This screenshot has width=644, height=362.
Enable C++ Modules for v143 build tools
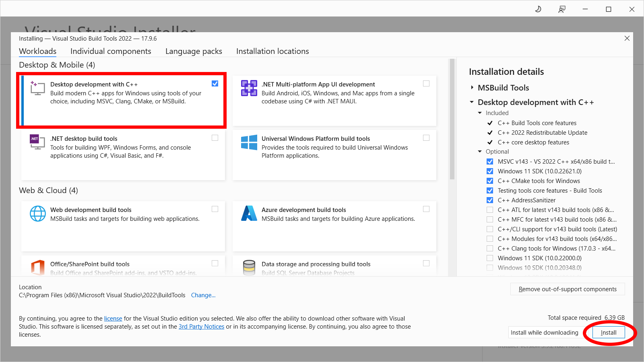pos(490,239)
